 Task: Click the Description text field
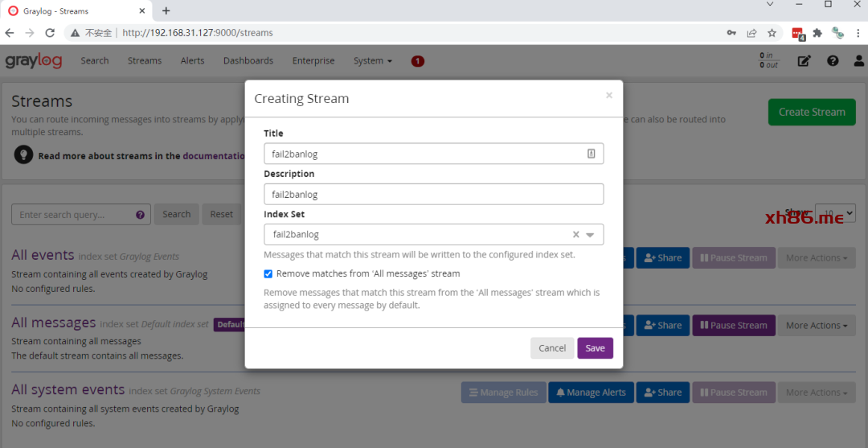tap(433, 194)
